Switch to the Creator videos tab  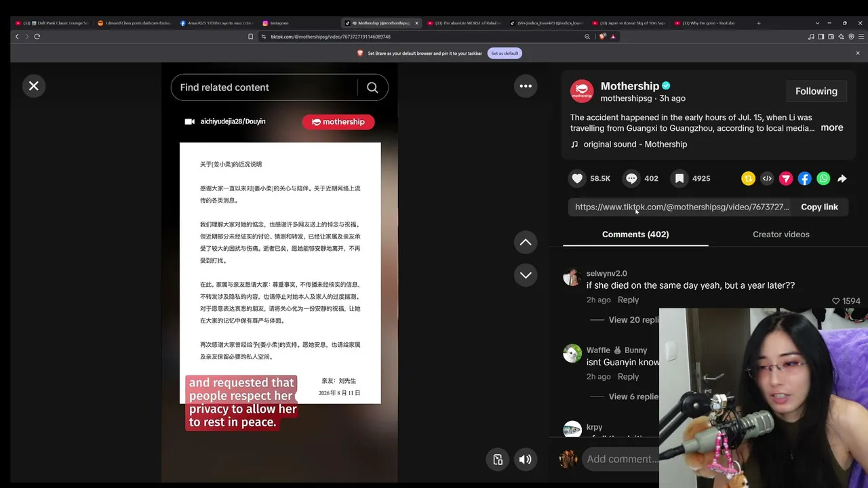(x=781, y=235)
